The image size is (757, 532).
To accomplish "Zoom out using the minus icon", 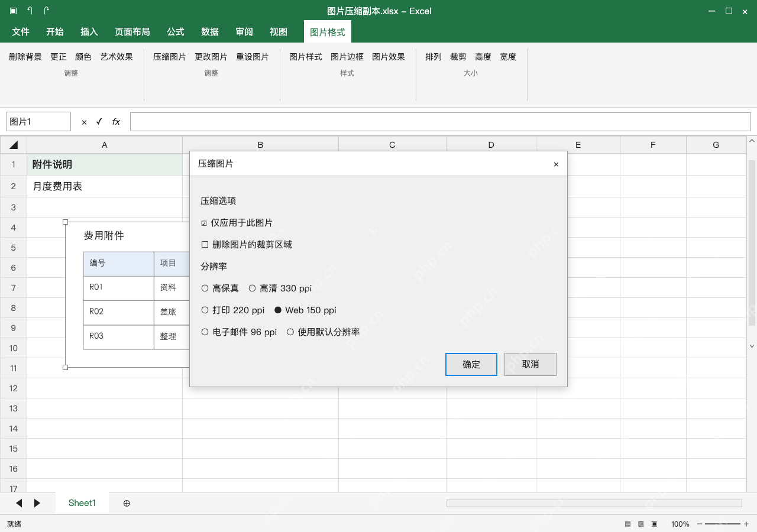I will [700, 524].
